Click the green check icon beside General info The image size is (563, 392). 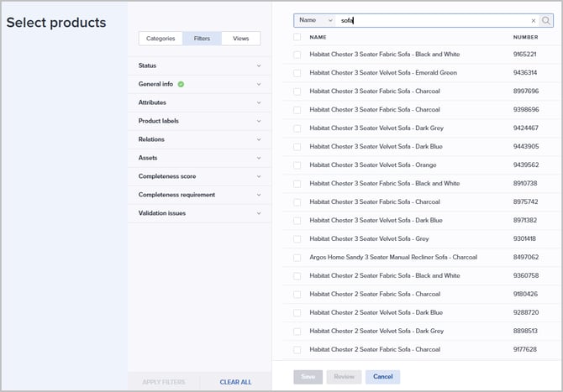pos(182,84)
